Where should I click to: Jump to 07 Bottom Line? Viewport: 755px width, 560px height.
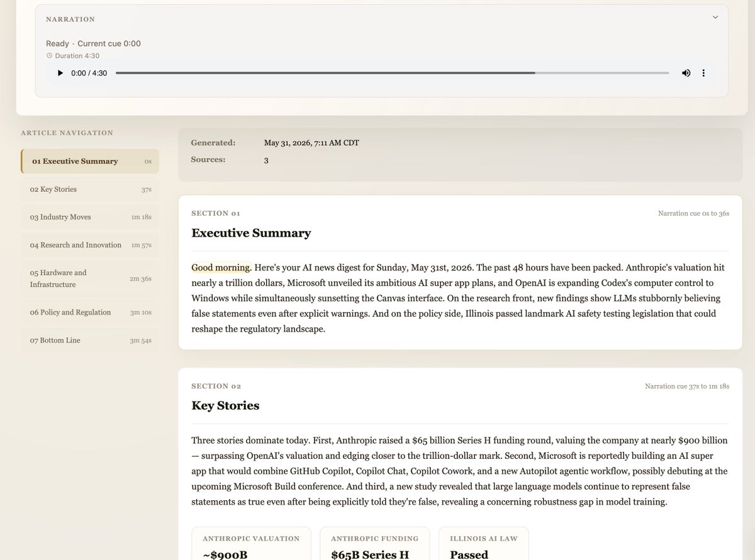[89, 340]
